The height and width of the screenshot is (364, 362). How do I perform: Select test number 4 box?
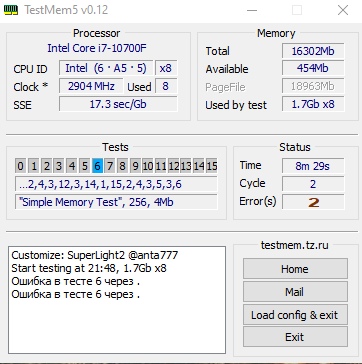[x=72, y=166]
